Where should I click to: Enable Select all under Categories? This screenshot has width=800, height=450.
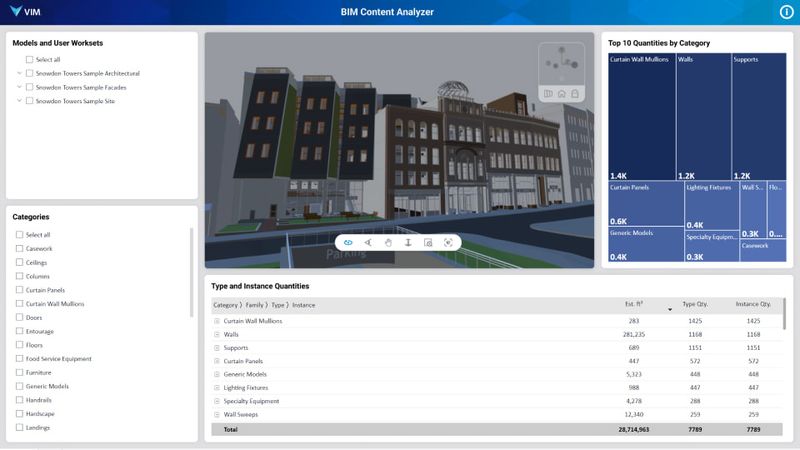pos(19,235)
